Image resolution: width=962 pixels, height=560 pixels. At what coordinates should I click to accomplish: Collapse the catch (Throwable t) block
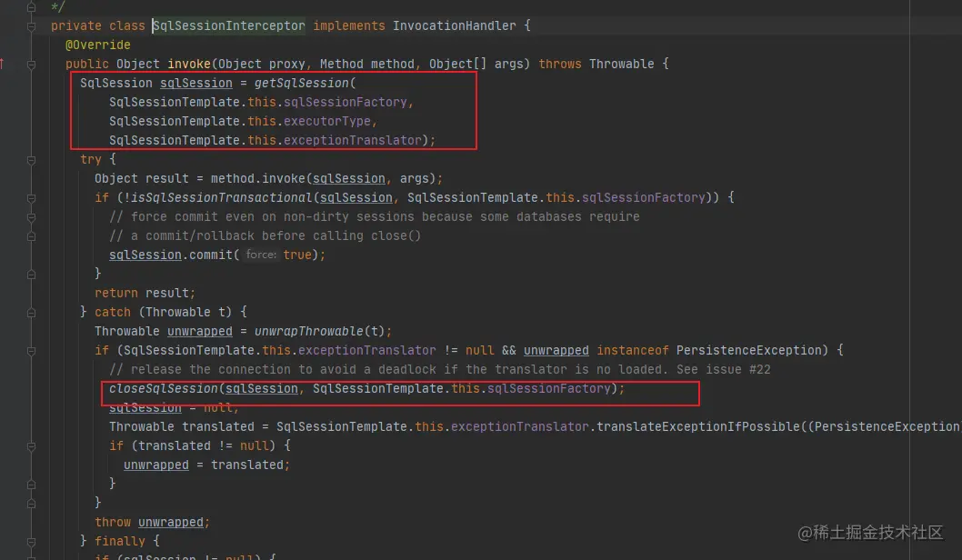pyautogui.click(x=31, y=313)
